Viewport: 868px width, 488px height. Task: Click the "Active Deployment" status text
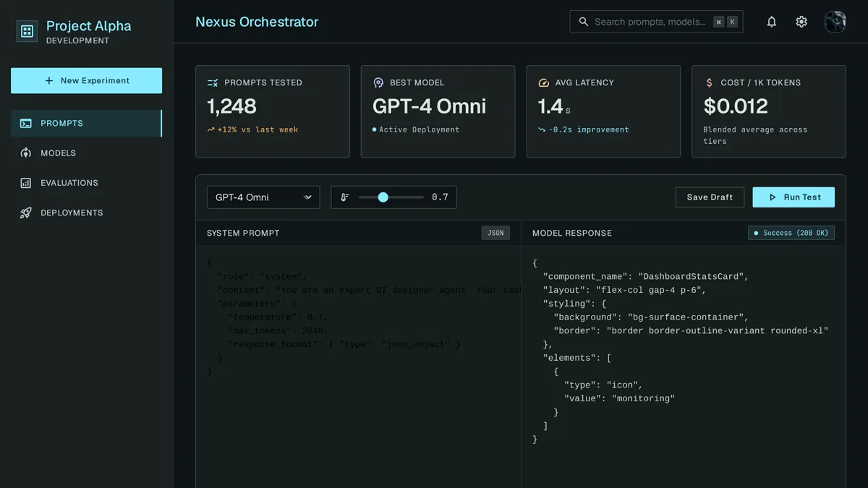click(419, 130)
